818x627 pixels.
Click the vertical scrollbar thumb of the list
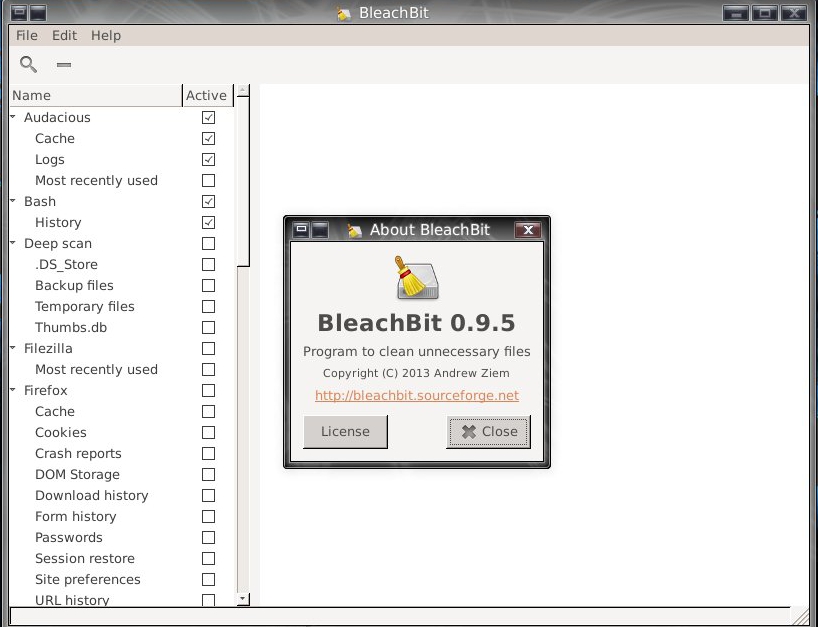point(242,180)
